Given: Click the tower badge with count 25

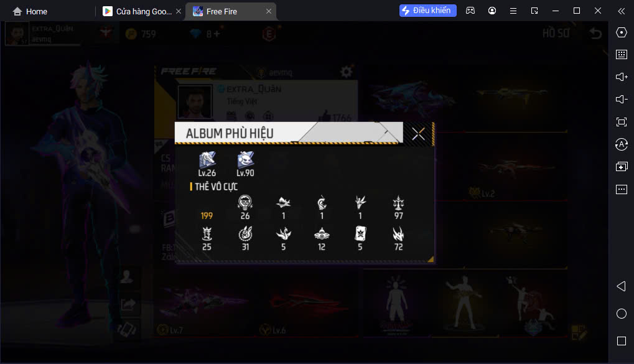Looking at the screenshot, I should click(207, 233).
